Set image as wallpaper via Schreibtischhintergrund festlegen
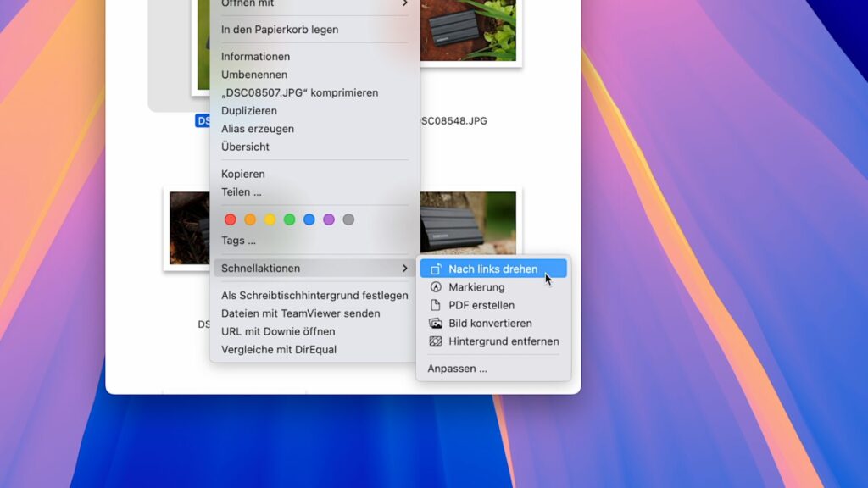Screen dimensions: 868x488 [x=314, y=294]
